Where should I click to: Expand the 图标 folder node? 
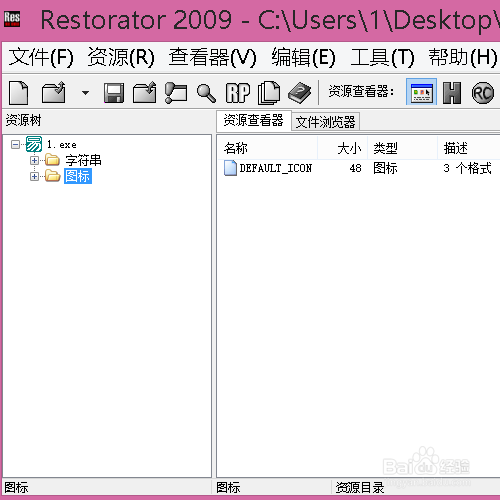pos(34,176)
